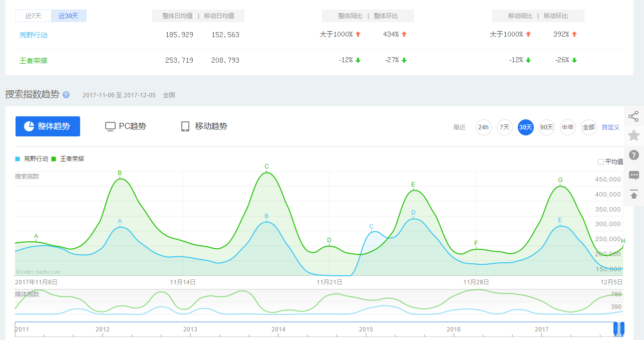Image resolution: width=644 pixels, height=340 pixels.
Task: Click the star favorite icon
Action: 633,135
